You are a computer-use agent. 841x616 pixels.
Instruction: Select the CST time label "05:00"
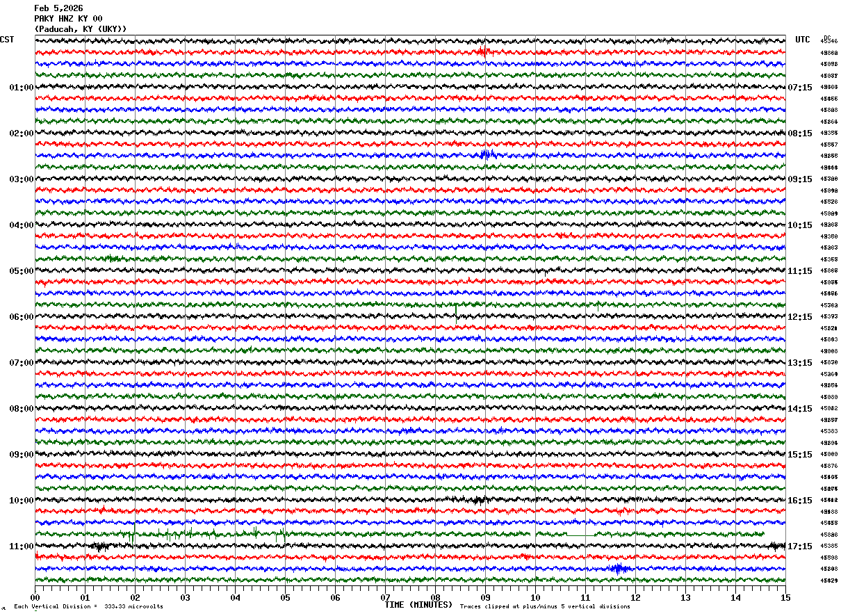pos(22,271)
